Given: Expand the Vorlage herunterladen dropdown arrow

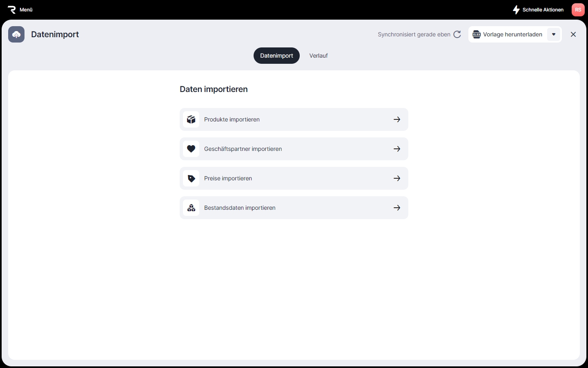Looking at the screenshot, I should pyautogui.click(x=554, y=34).
